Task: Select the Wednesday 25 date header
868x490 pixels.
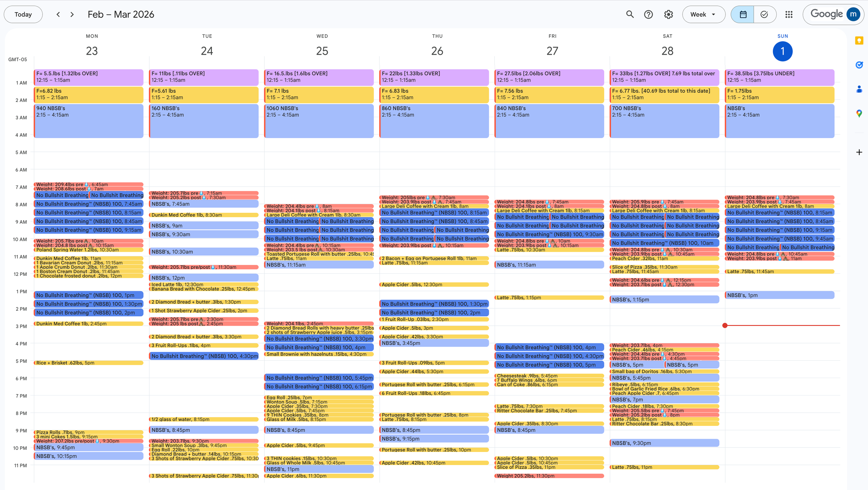Action: [x=322, y=51]
